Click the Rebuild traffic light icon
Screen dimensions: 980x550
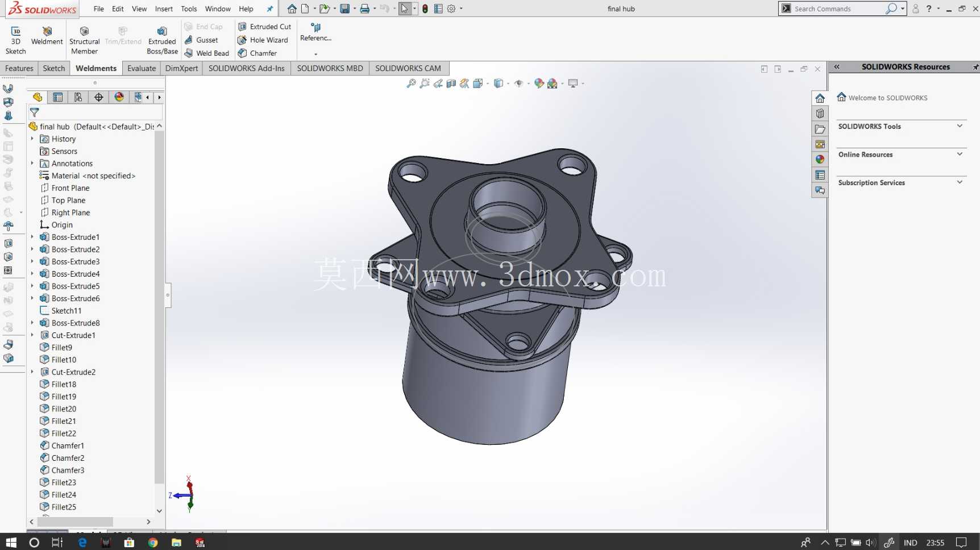[x=425, y=9]
